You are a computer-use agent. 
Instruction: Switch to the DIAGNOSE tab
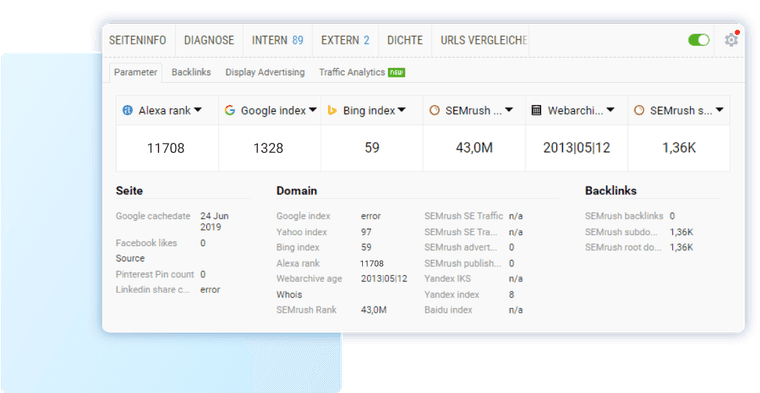tap(209, 40)
